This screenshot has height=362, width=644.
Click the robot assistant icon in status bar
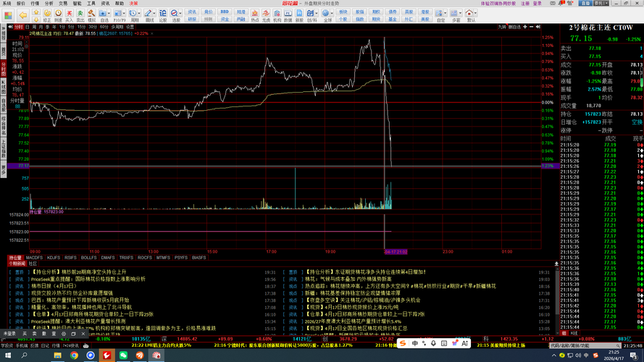pyautogui.click(x=85, y=345)
